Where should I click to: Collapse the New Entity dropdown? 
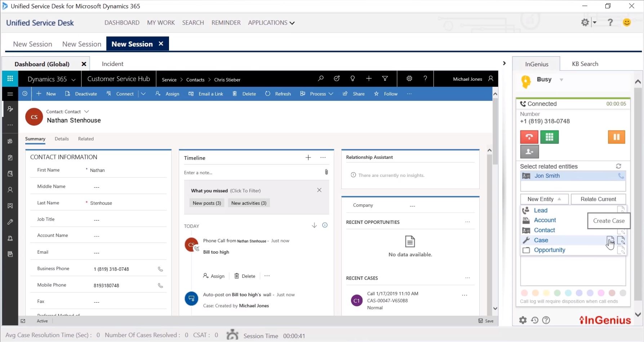point(544,199)
